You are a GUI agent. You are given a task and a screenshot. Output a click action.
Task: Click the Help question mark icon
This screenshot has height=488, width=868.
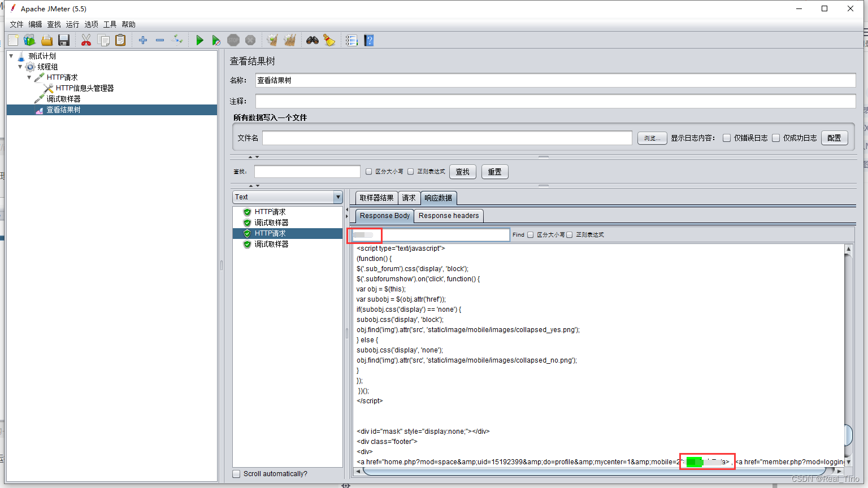tap(369, 40)
